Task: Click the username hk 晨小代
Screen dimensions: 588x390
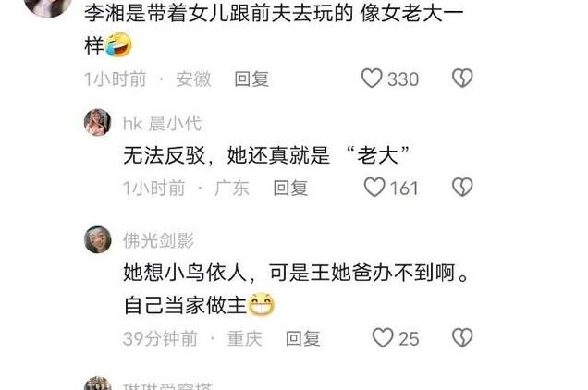Action: point(163,123)
